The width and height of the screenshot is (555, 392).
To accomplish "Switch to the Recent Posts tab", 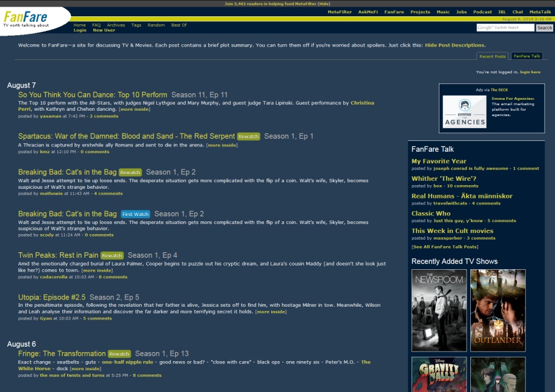I will (492, 56).
